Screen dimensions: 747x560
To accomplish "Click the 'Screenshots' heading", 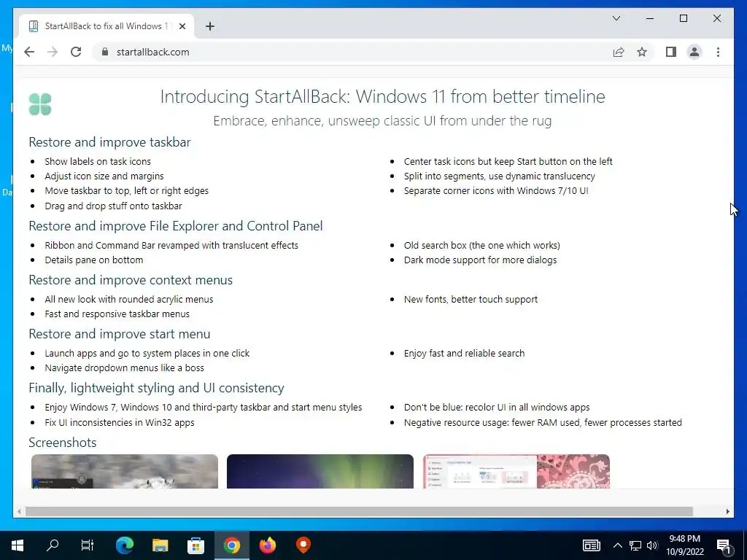I will coord(63,443).
